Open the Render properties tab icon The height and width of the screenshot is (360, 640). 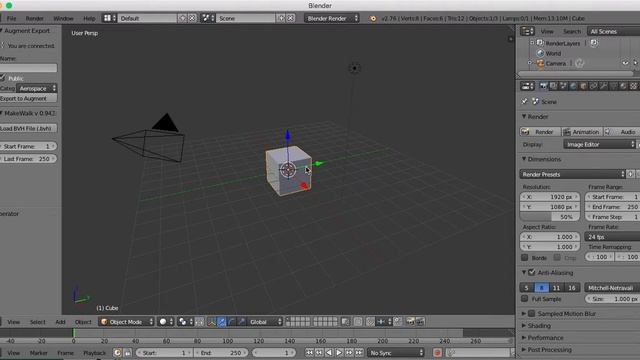coord(543,86)
